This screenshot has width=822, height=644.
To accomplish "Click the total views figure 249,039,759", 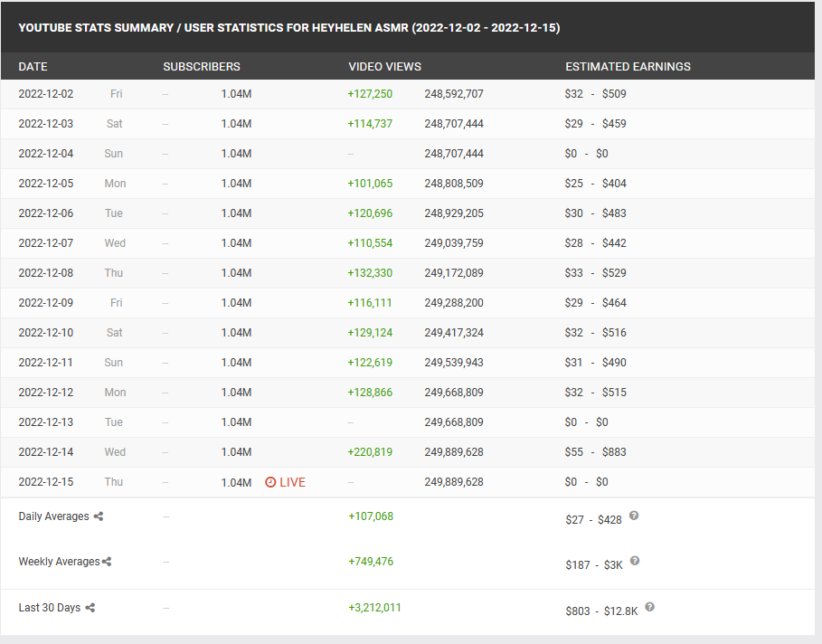I will [x=454, y=243].
